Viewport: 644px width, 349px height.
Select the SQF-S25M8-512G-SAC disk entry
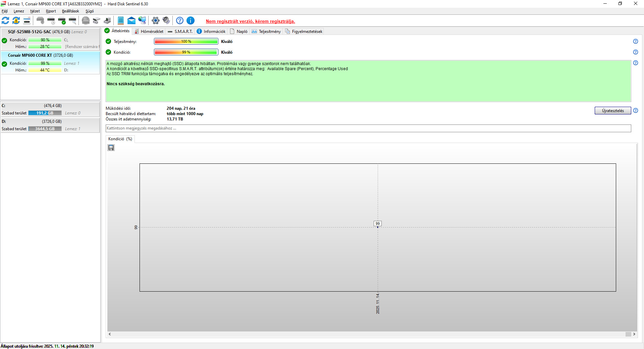coord(50,39)
